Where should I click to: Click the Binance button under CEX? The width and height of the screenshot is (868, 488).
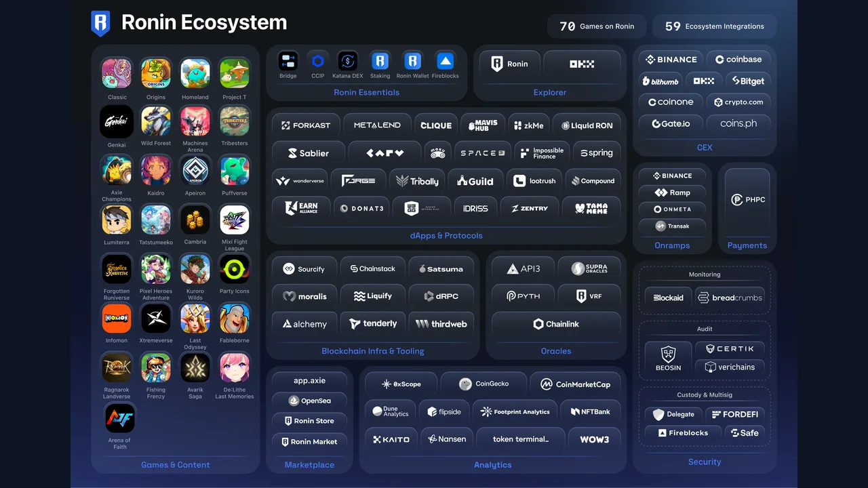(x=671, y=60)
